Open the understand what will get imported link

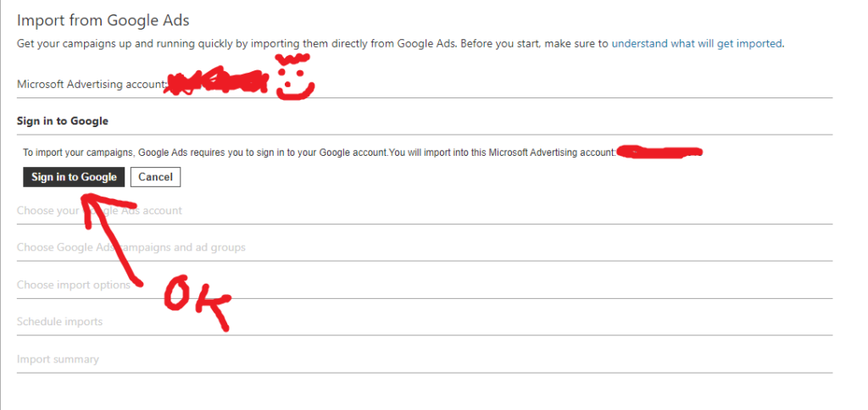[697, 43]
